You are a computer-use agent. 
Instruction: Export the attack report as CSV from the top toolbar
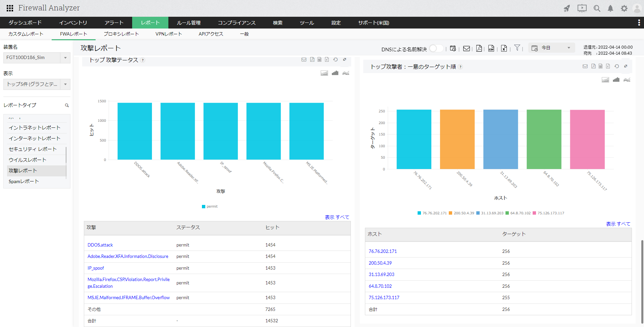tap(491, 49)
